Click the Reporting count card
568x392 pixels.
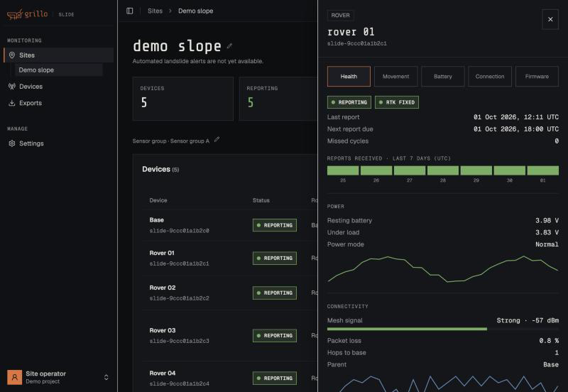coord(278,99)
